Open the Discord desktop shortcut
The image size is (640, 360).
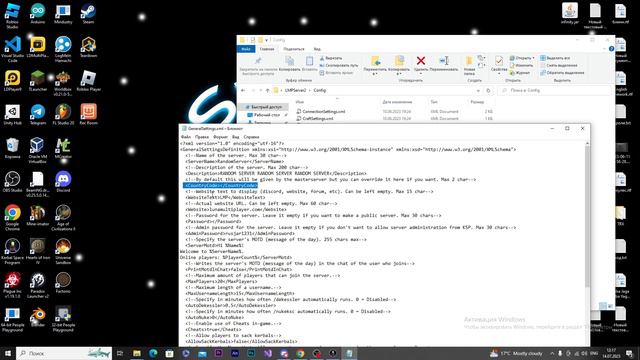click(x=63, y=182)
